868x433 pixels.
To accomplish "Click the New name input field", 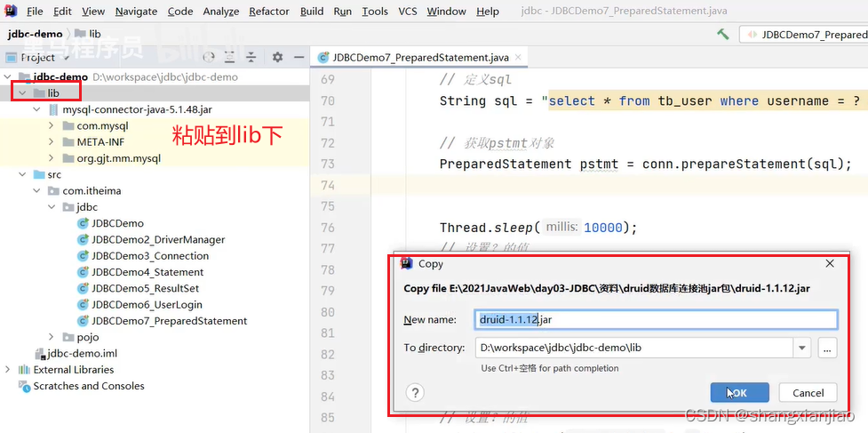I will coord(656,319).
